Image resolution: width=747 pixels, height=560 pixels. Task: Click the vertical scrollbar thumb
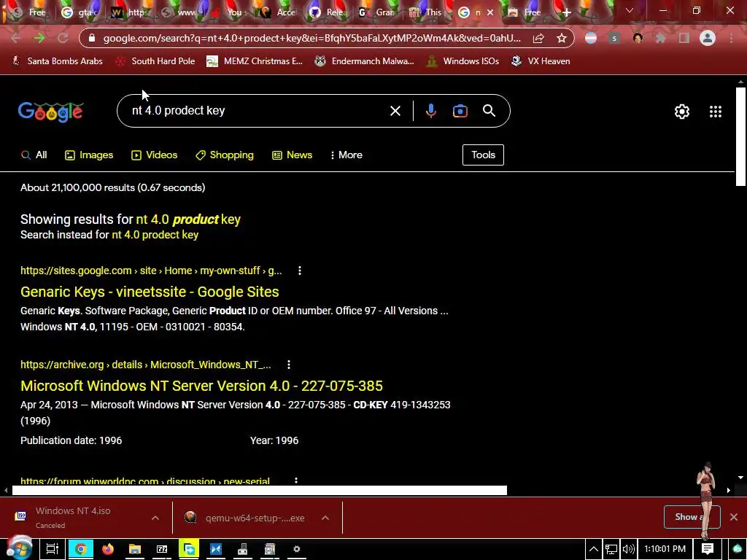pyautogui.click(x=740, y=136)
